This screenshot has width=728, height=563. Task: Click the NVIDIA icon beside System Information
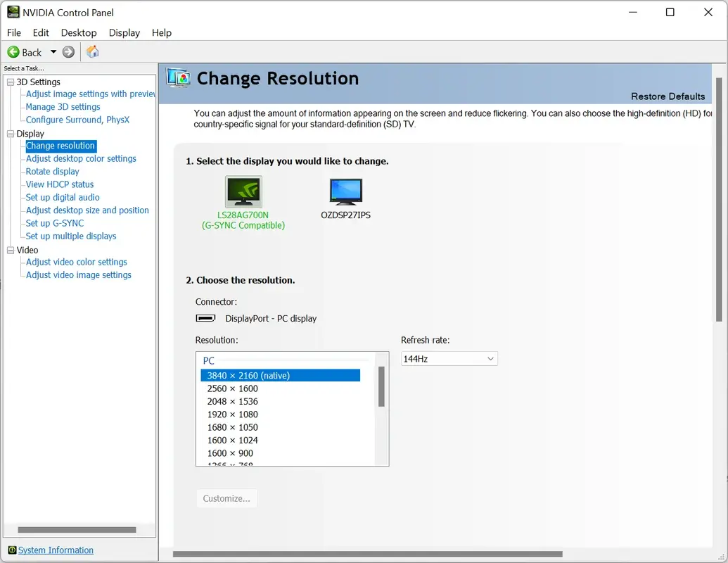tap(12, 550)
